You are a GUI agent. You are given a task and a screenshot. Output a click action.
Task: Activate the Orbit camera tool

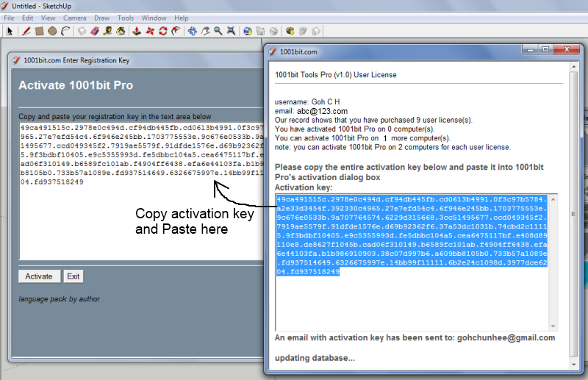click(193, 31)
